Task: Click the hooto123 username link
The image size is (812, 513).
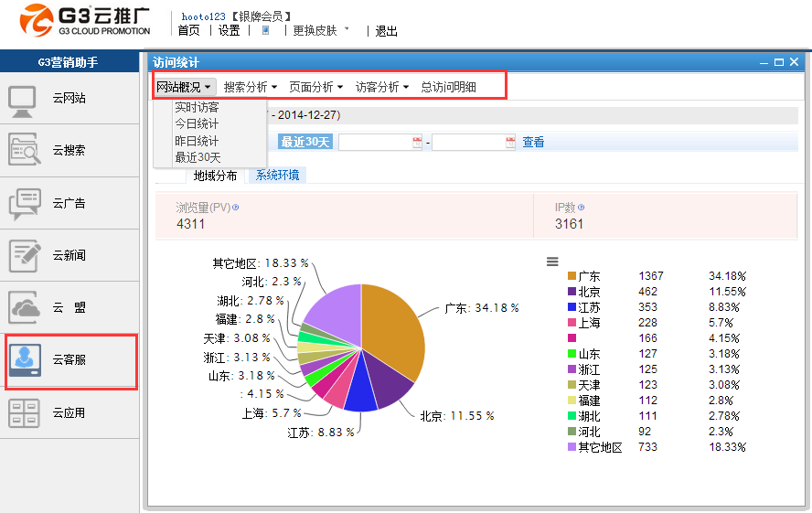Action: (204, 16)
